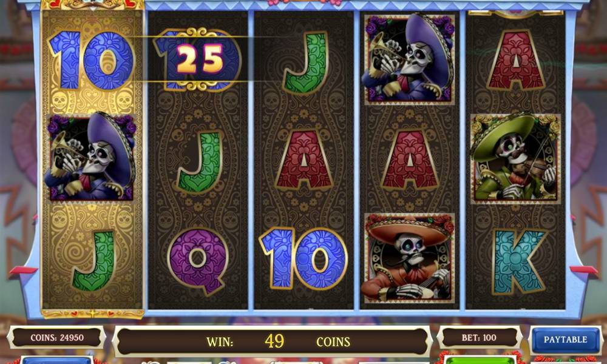
Task: Select the blue 10 symbol on the third reel
Action: coord(304,258)
